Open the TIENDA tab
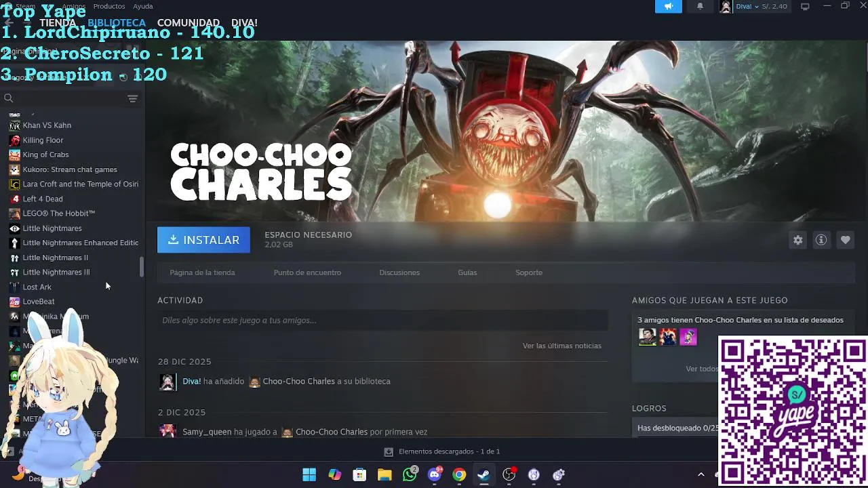Image resolution: width=868 pixels, height=488 pixels. tap(58, 22)
